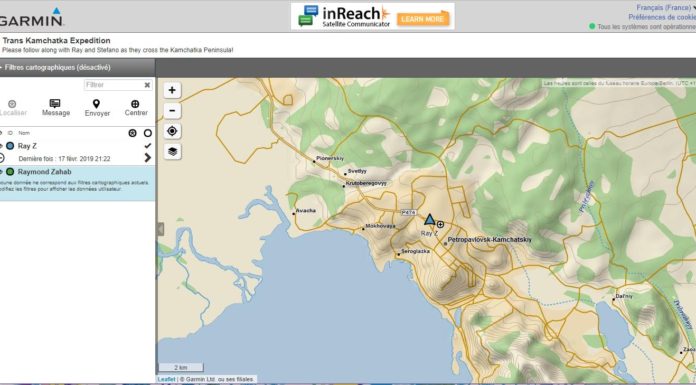Click the Message icon in sidebar
696x385 pixels.
tap(55, 103)
